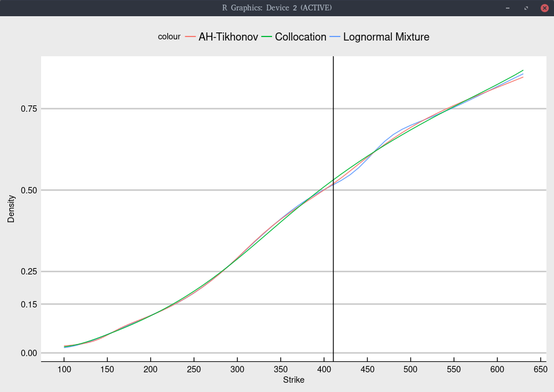Click the 200 strike tick label
This screenshot has height=392, width=554.
tap(151, 369)
